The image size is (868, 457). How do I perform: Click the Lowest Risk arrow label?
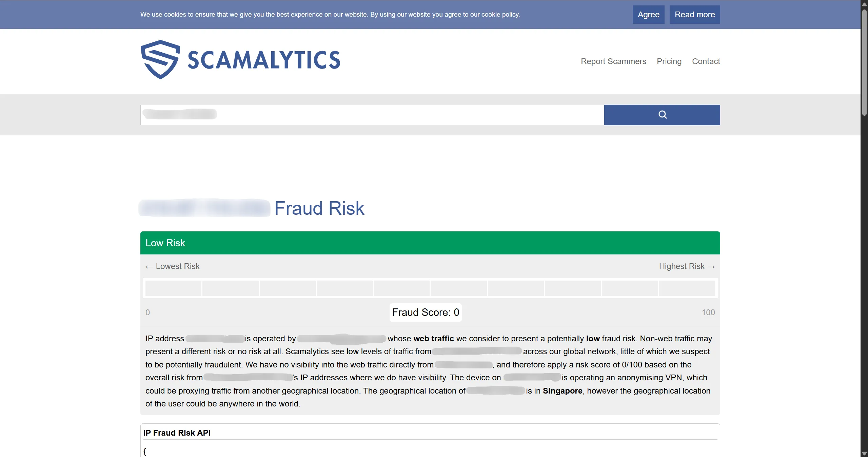point(173,266)
